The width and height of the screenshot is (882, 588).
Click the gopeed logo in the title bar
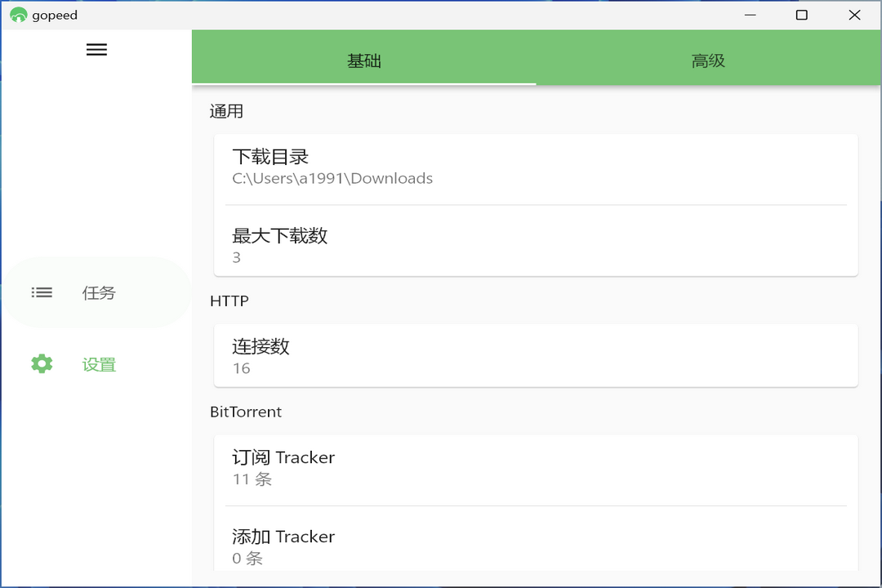[18, 15]
